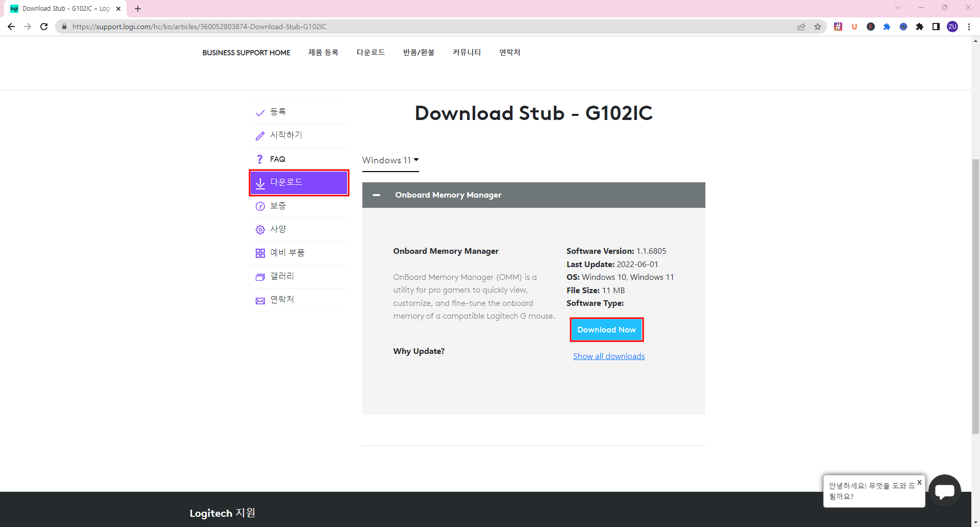980x527 pixels.
Task: Open a new browser tab
Action: click(x=138, y=9)
